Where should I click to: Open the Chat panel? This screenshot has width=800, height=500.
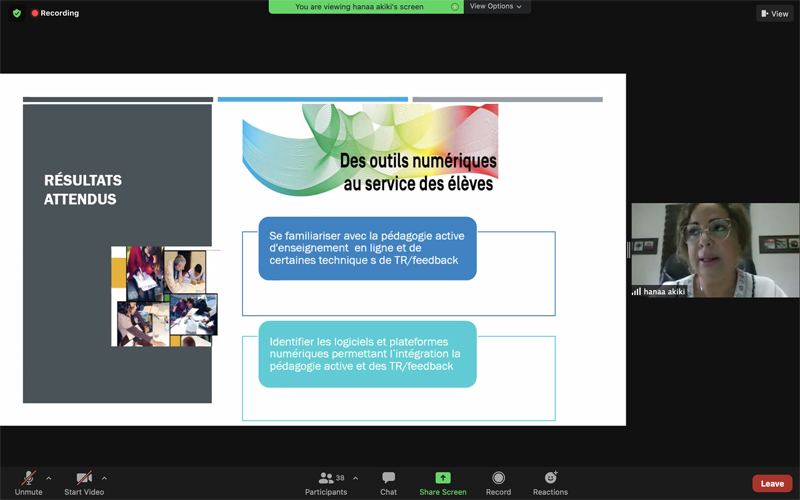point(388,478)
